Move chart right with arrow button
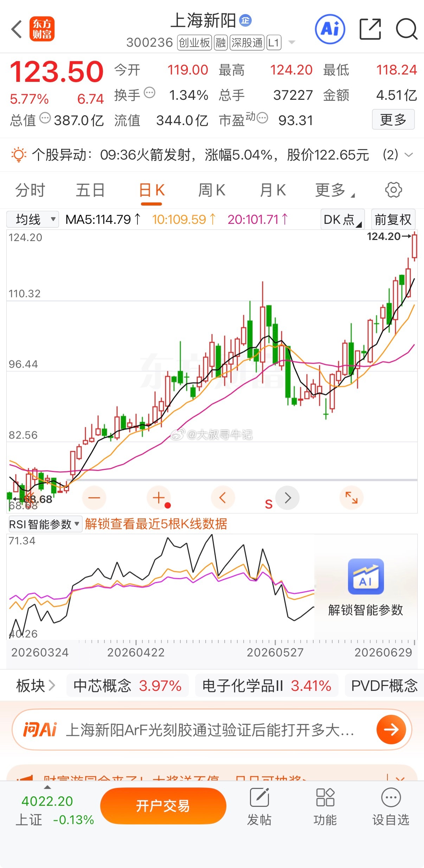Viewport: 424px width, 868px height. tap(288, 498)
